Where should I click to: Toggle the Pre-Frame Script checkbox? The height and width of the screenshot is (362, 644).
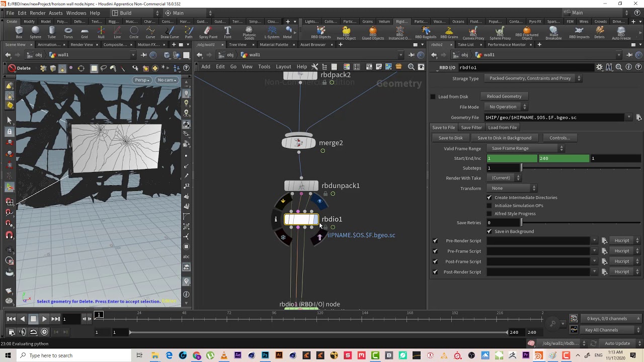pos(435,251)
